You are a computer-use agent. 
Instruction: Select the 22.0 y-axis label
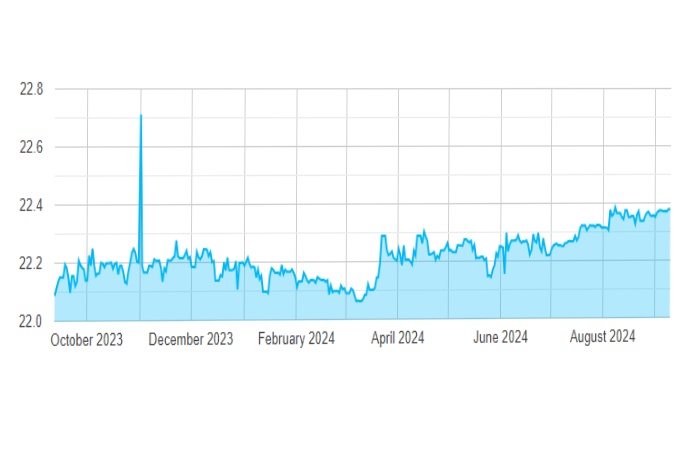click(31, 321)
